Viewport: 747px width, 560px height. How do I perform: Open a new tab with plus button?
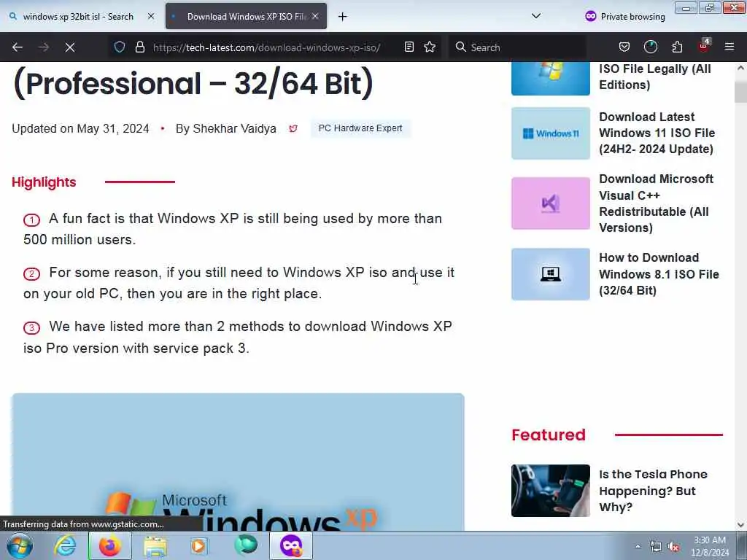tap(342, 17)
